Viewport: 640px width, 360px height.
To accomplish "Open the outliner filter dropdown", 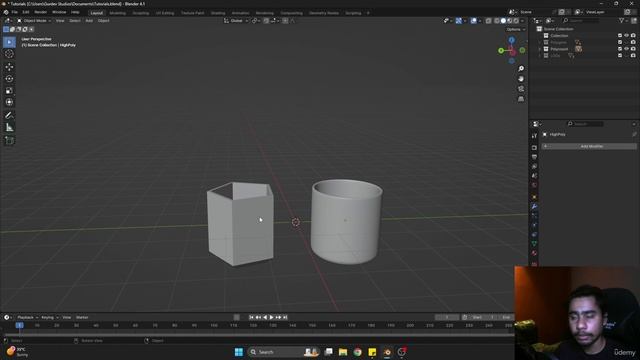I will point(623,20).
